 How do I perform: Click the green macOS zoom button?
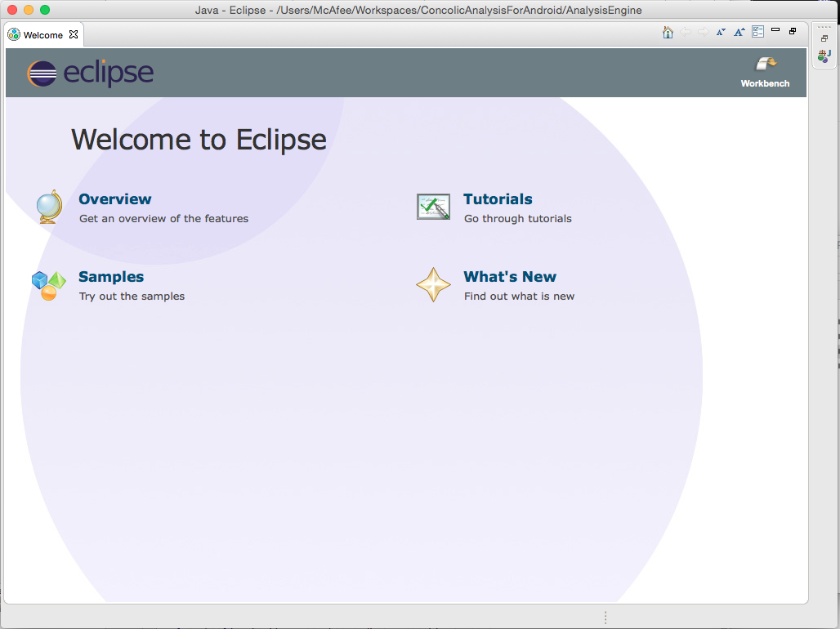click(x=45, y=10)
